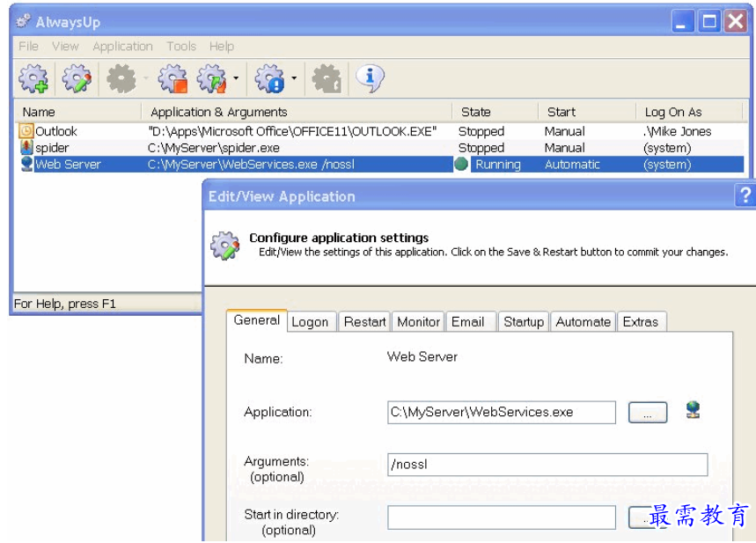
Task: Open the Tools menu
Action: 181,47
